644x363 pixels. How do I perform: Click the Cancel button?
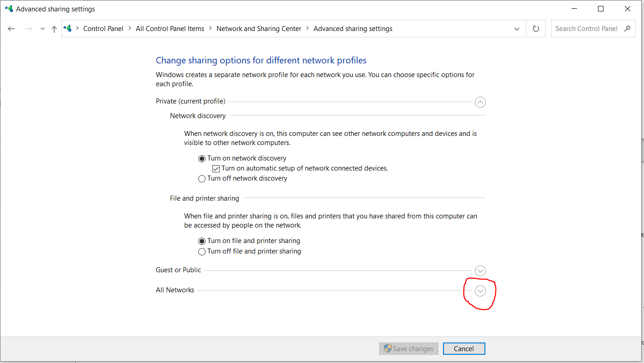click(x=464, y=349)
